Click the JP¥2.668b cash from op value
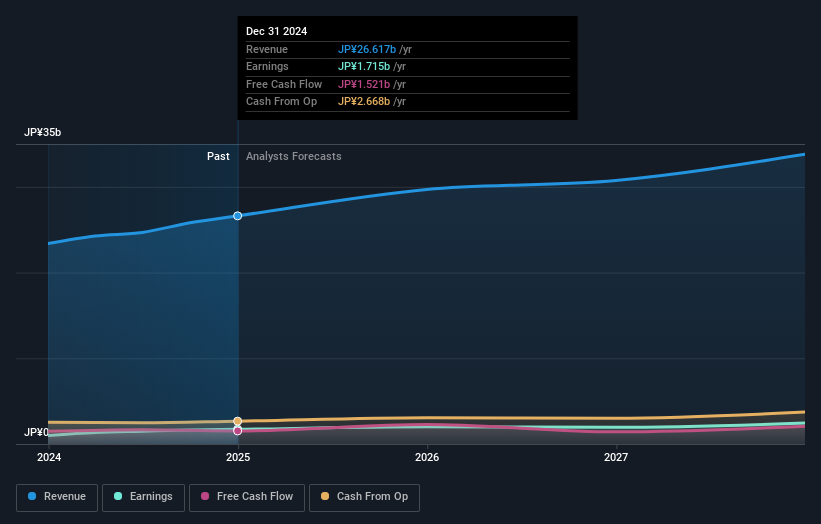Viewport: 821px width, 524px height. click(364, 102)
